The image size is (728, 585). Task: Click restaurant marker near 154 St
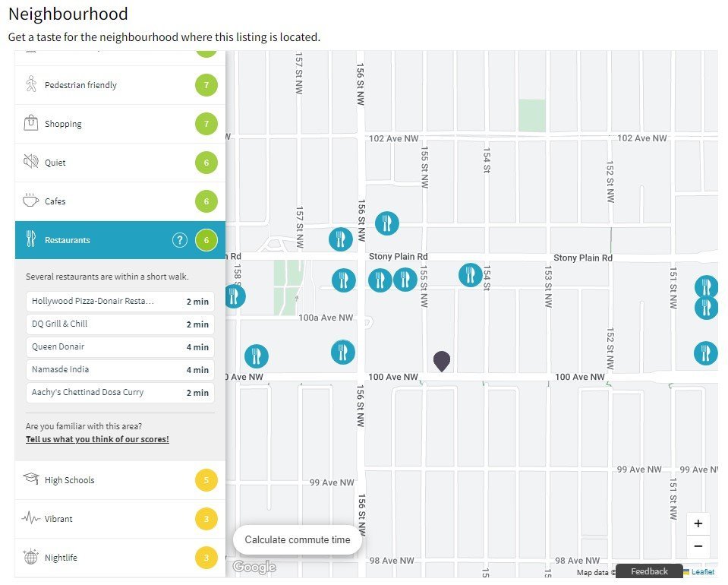[470, 274]
